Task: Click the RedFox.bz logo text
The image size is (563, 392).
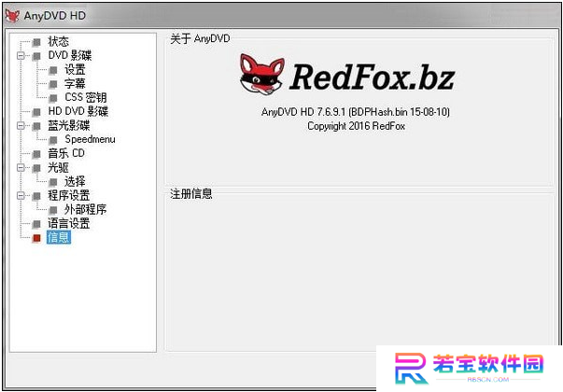Action: pyautogui.click(x=372, y=77)
